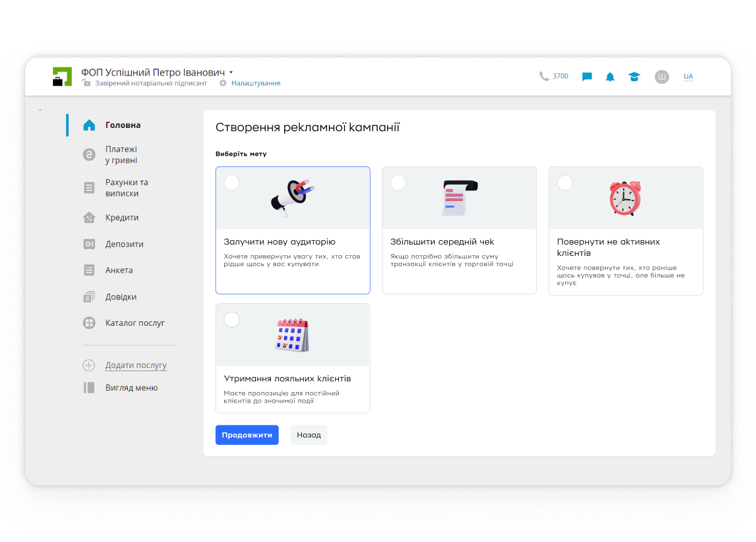Open the UA language selector
Image resolution: width=756 pixels, height=542 pixels.
click(x=688, y=77)
